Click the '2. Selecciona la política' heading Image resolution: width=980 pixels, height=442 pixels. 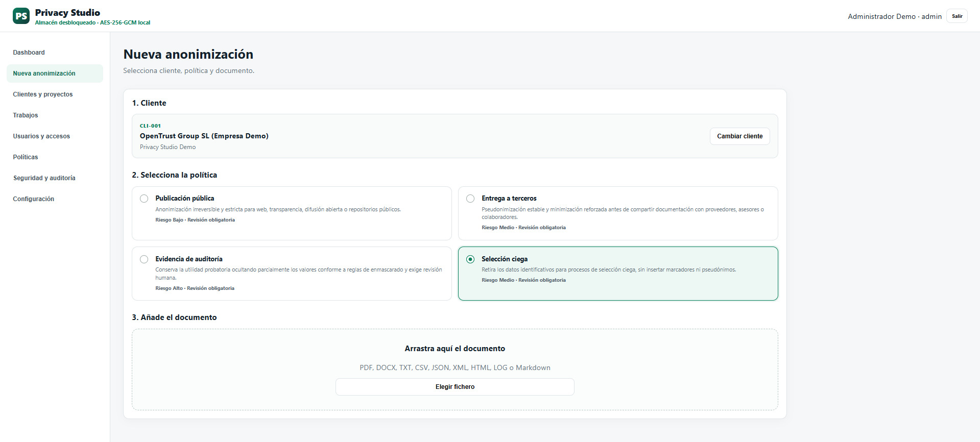pyautogui.click(x=174, y=175)
